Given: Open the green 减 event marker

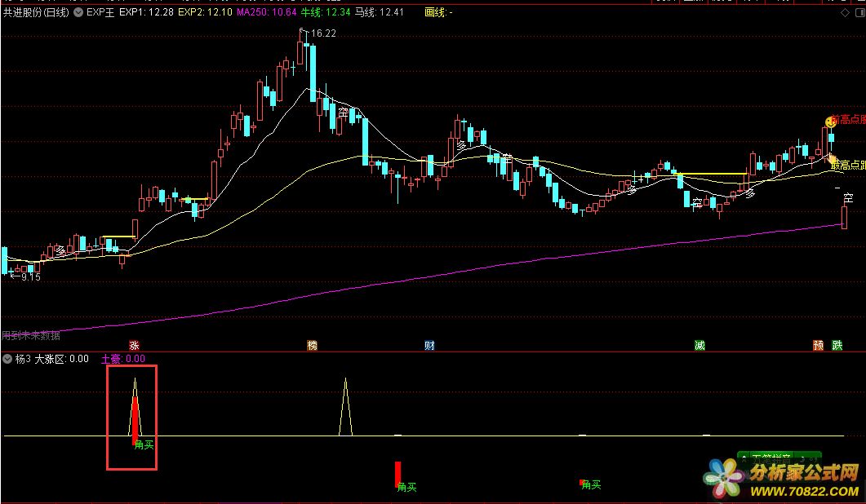Looking at the screenshot, I should pyautogui.click(x=699, y=346).
